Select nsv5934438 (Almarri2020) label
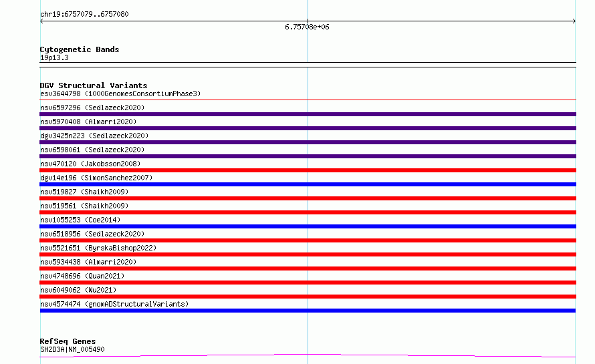 88,262
